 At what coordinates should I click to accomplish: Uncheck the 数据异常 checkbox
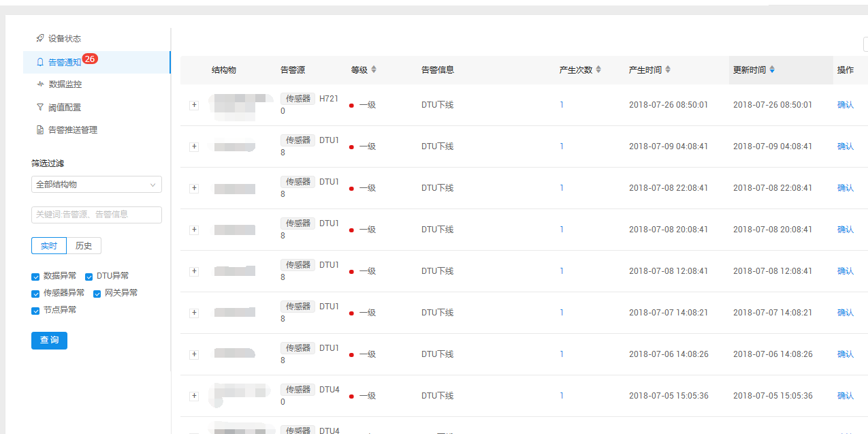[x=35, y=277]
